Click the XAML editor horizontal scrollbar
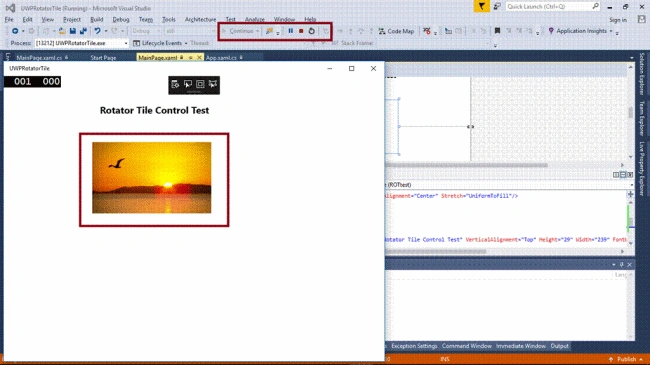The image size is (650, 365). (435, 251)
